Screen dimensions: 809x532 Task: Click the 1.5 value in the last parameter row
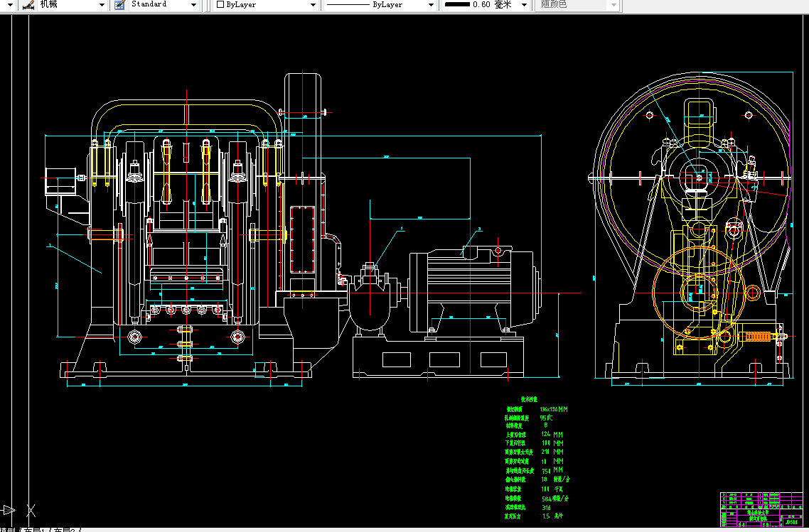[x=546, y=516]
